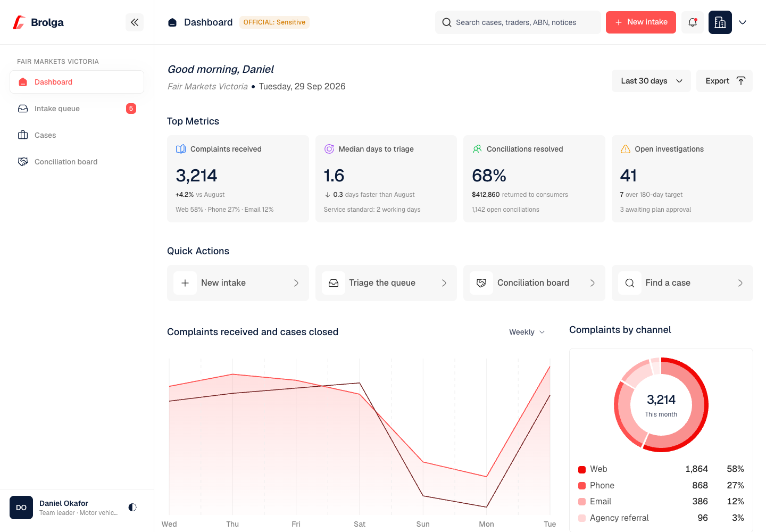Click the DO user avatar

pos(21,508)
